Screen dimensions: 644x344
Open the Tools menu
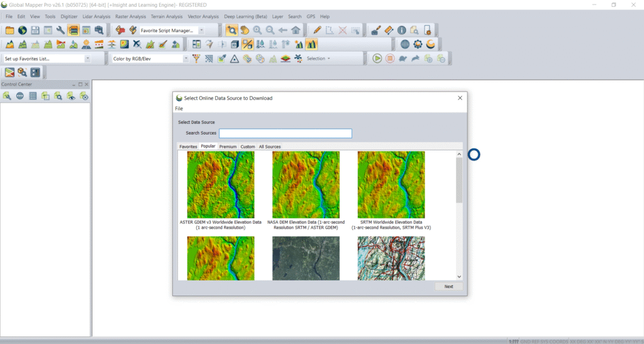click(50, 16)
